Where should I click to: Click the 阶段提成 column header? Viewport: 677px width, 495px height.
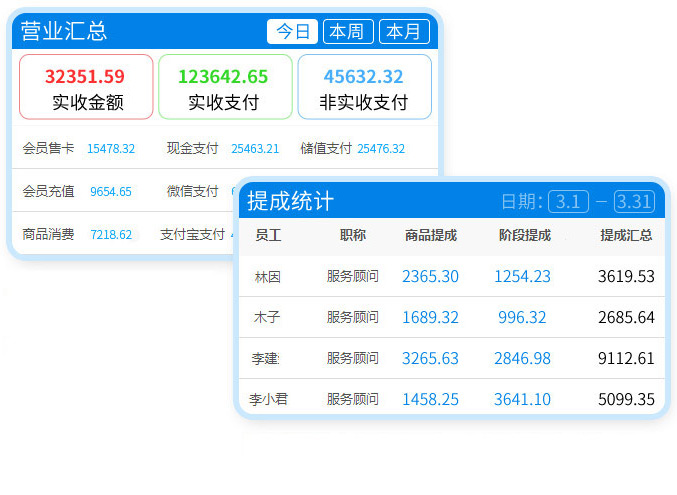click(x=525, y=235)
